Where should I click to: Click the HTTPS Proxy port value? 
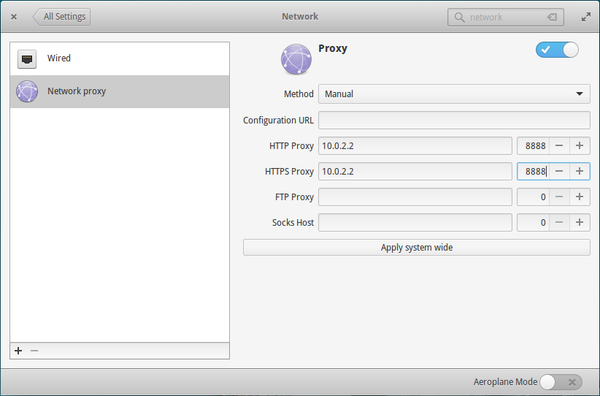point(534,171)
